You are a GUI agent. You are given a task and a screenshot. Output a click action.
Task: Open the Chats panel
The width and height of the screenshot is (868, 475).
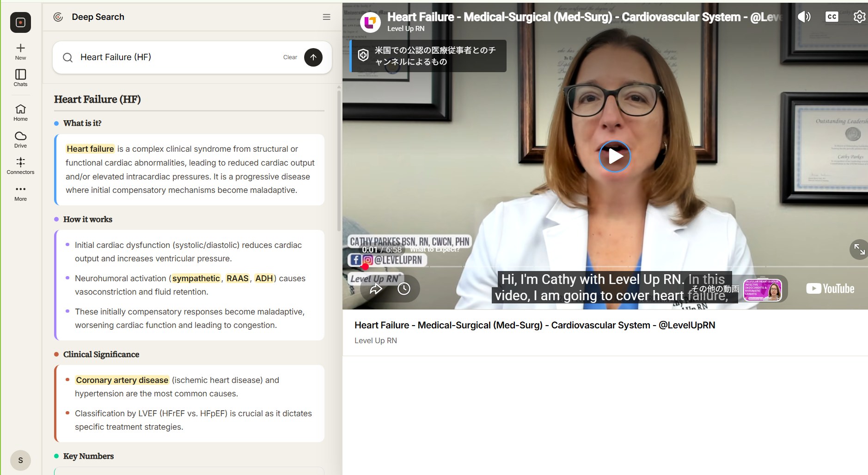20,78
